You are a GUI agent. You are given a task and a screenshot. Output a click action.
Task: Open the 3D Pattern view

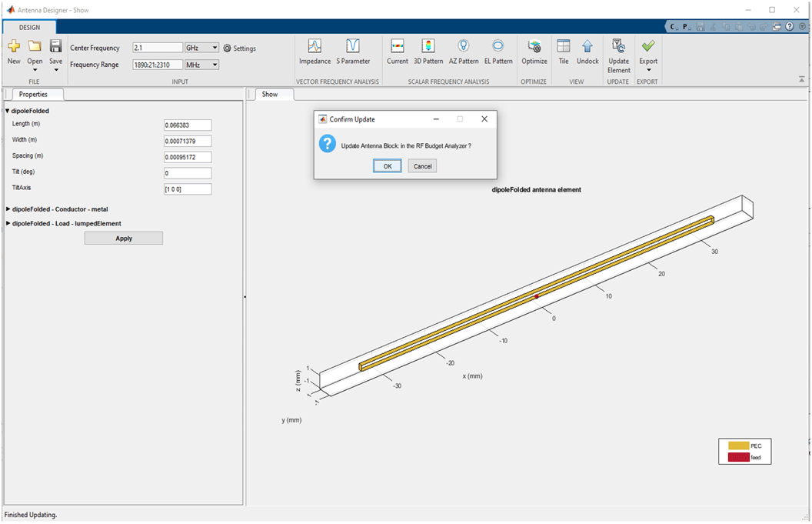(428, 52)
